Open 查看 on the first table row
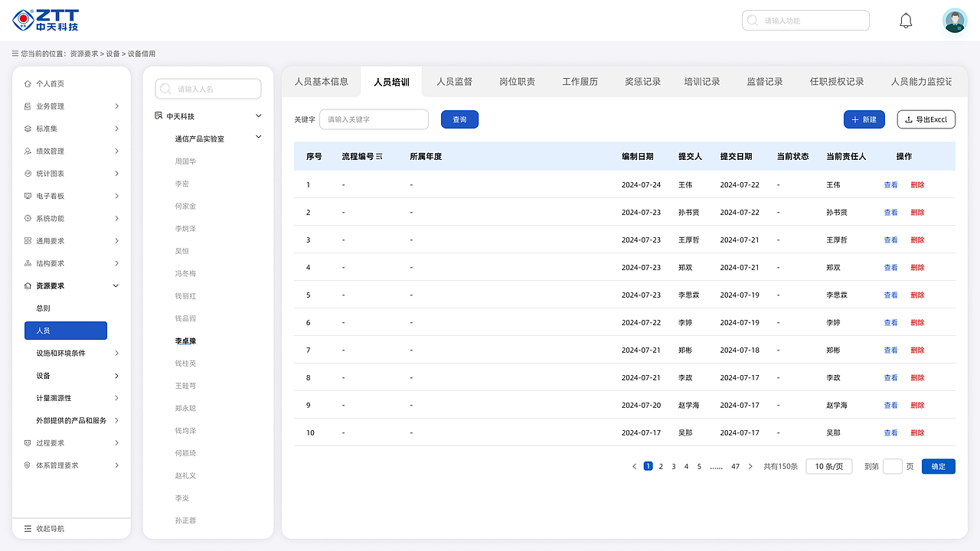The image size is (980, 551). tap(890, 184)
